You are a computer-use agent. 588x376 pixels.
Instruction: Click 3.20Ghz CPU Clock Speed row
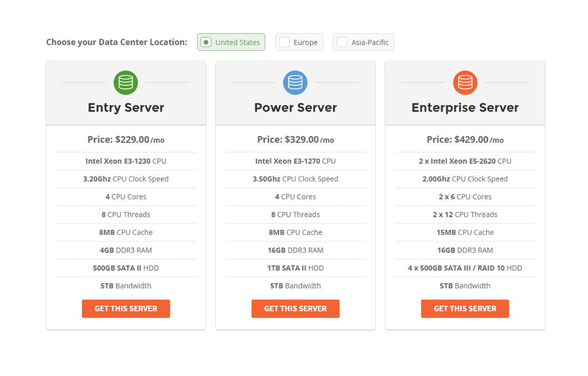(x=126, y=179)
